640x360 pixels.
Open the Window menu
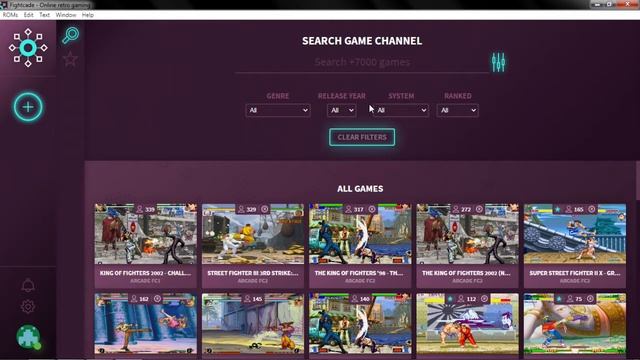(x=66, y=15)
